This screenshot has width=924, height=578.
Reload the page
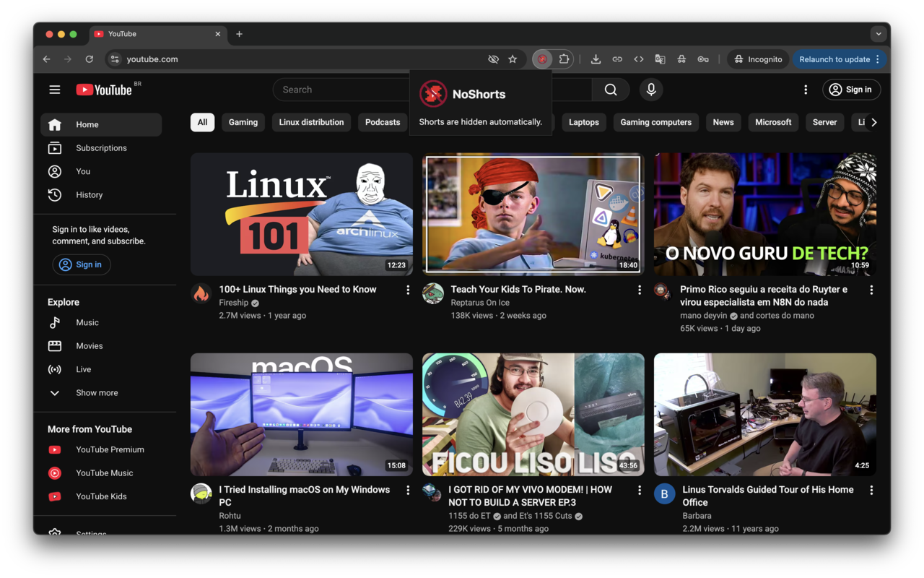[x=90, y=59]
